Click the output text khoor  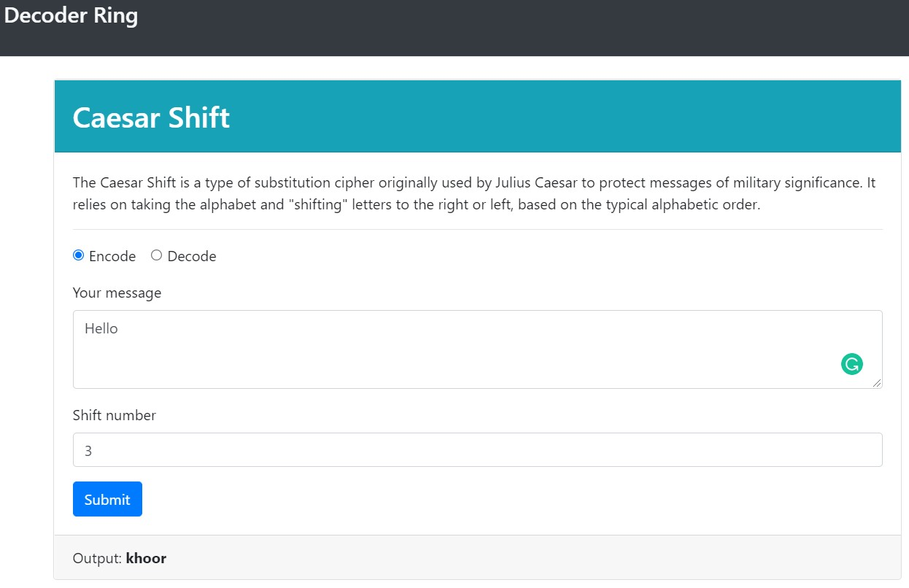point(146,558)
